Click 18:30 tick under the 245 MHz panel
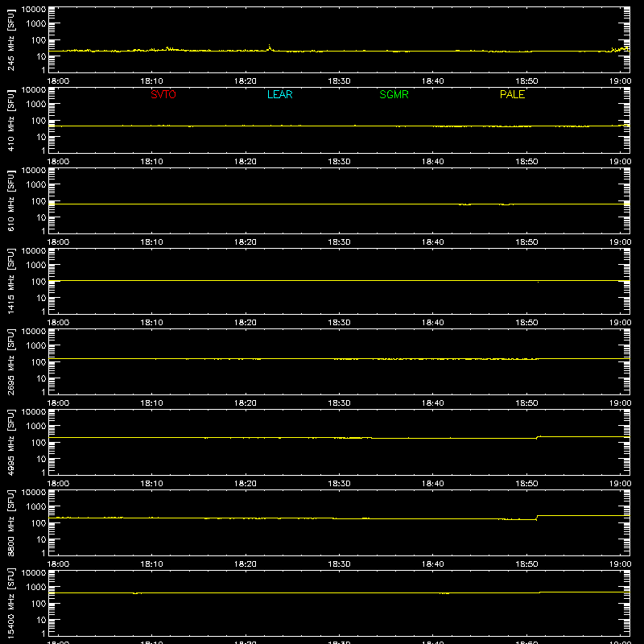 point(339,81)
